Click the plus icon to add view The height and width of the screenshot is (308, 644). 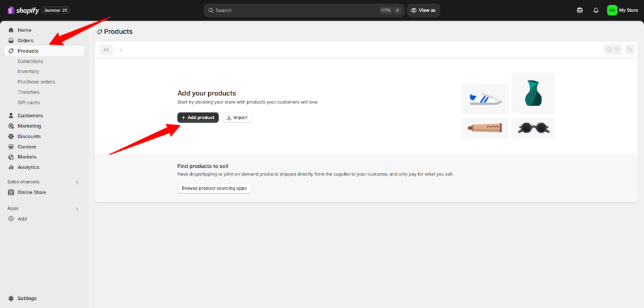121,50
